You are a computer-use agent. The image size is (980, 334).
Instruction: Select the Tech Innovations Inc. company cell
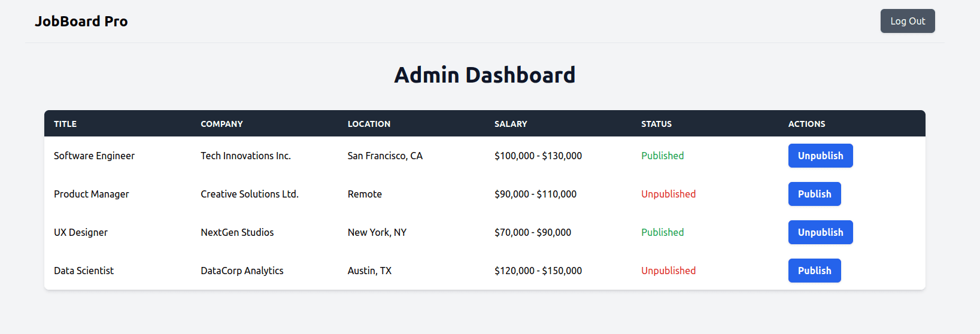tap(245, 156)
